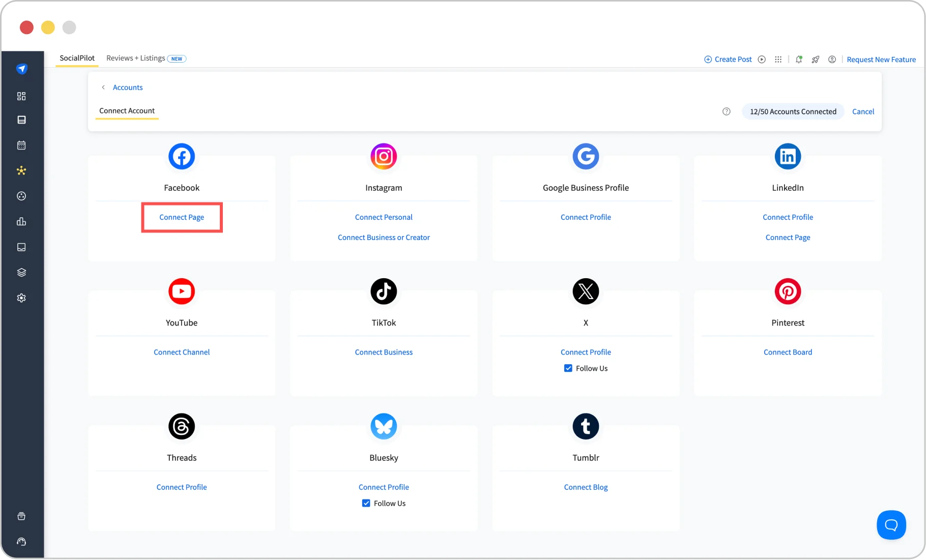
Task: Disable Follow Us under Bluesky
Action: [366, 503]
